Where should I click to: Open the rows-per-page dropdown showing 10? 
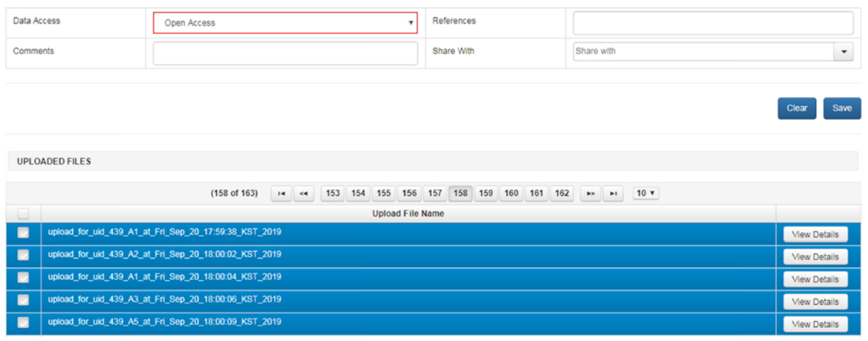pos(646,193)
